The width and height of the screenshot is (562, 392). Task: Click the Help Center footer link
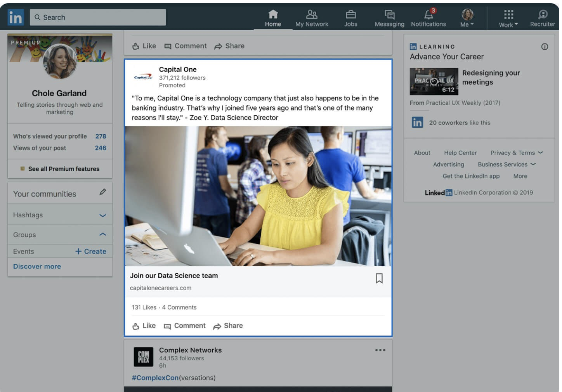point(460,153)
